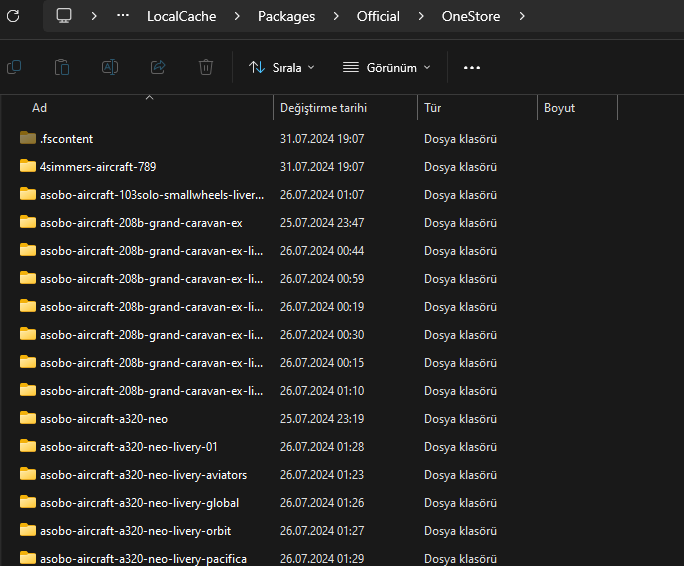
Task: Sort by the Boyut column header
Action: pos(559,108)
